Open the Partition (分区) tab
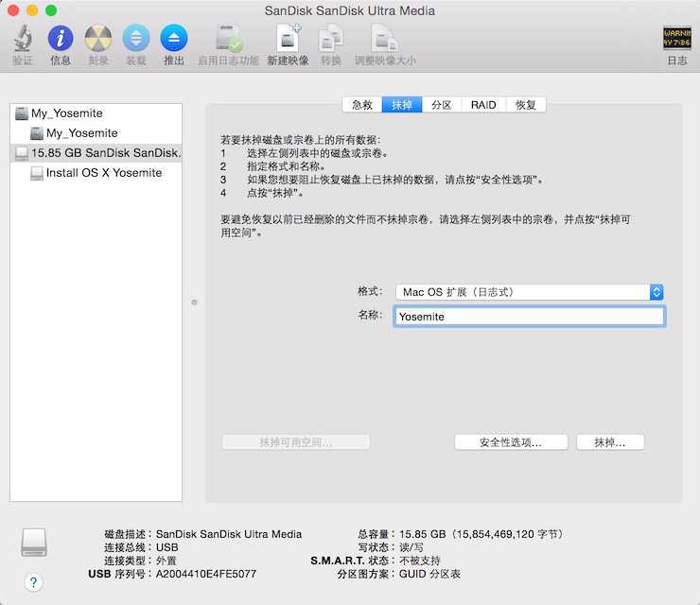The image size is (700, 605). tap(442, 105)
